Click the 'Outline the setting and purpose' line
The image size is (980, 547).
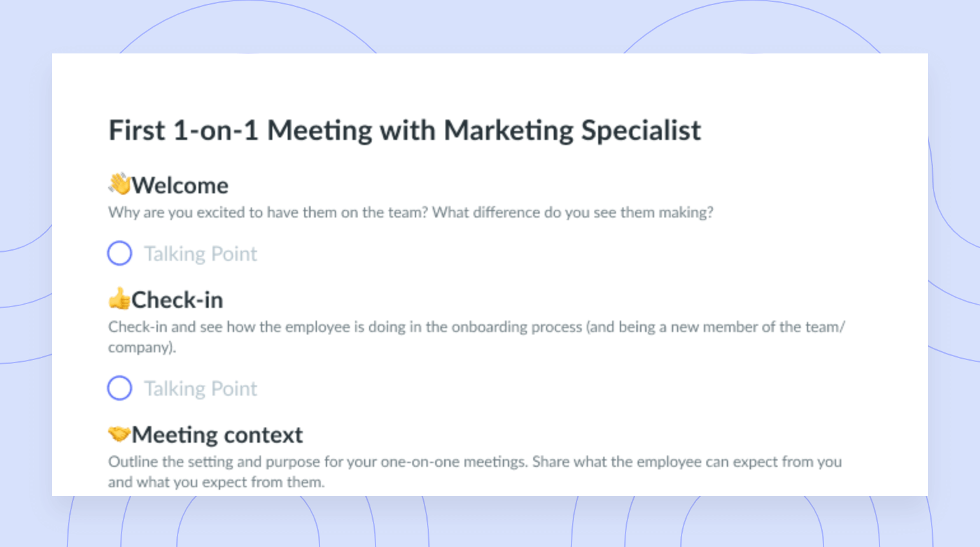pos(475,462)
